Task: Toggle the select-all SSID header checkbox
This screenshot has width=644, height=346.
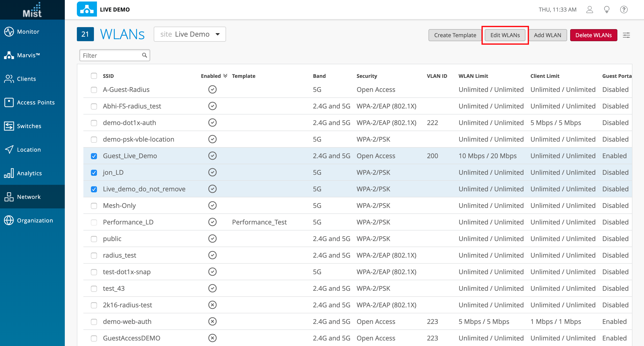Action: pos(94,76)
